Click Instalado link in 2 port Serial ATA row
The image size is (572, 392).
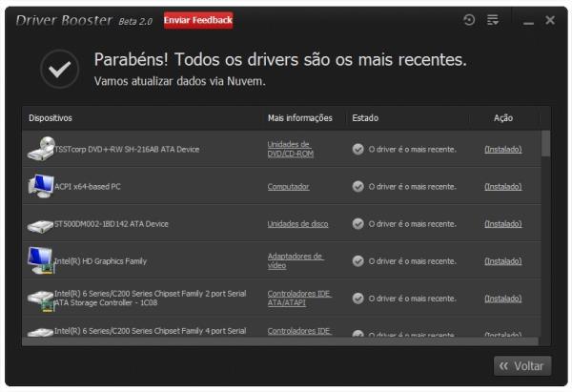pyautogui.click(x=503, y=299)
